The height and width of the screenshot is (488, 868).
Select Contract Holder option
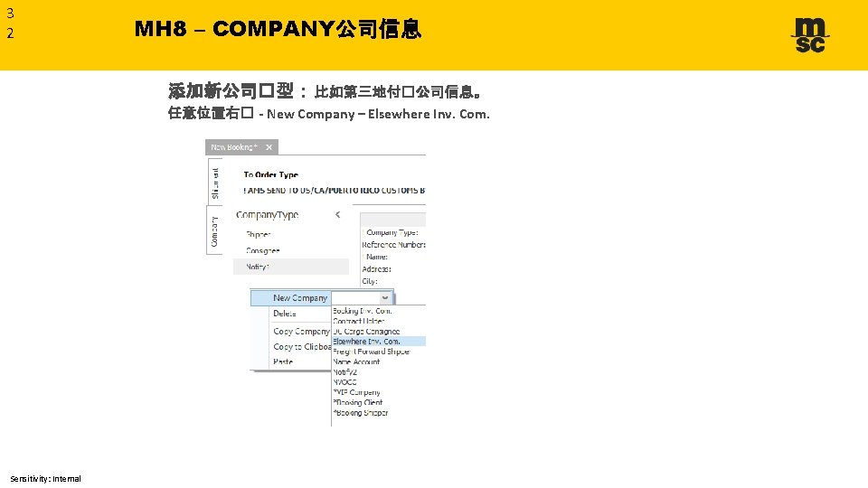tap(359, 321)
